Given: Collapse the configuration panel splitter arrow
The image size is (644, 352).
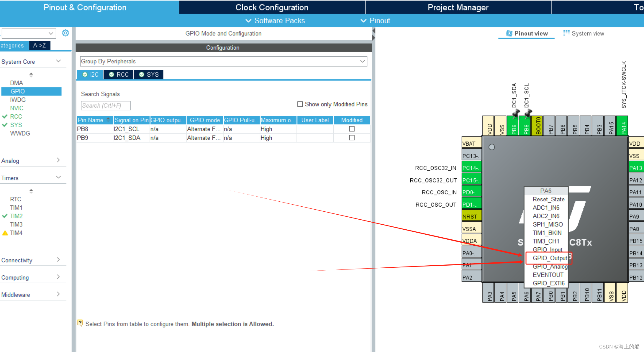Looking at the screenshot, I should click(373, 31).
